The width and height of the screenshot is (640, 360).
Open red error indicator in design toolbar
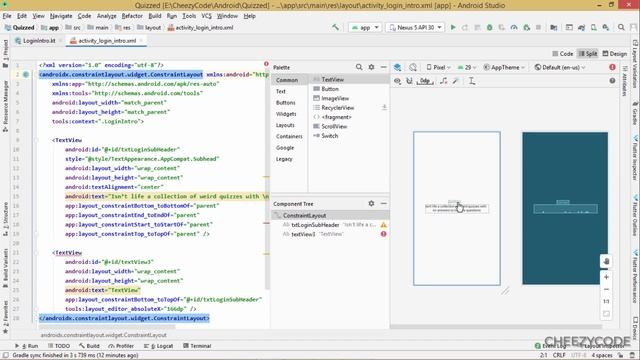click(612, 67)
